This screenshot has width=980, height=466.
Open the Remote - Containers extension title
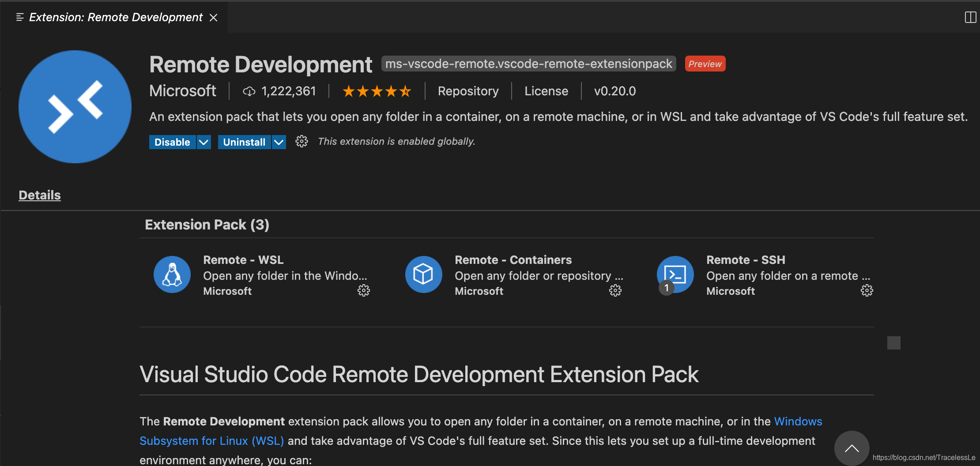pyautogui.click(x=513, y=260)
